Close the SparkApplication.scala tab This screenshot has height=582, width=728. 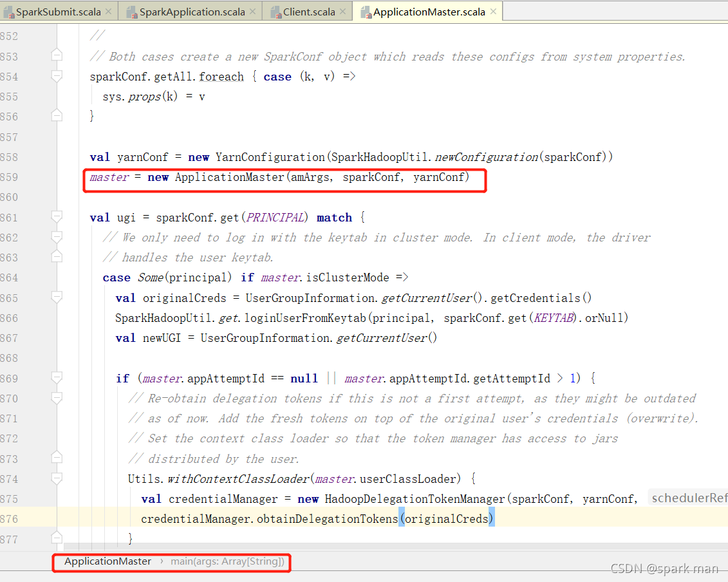[252, 12]
